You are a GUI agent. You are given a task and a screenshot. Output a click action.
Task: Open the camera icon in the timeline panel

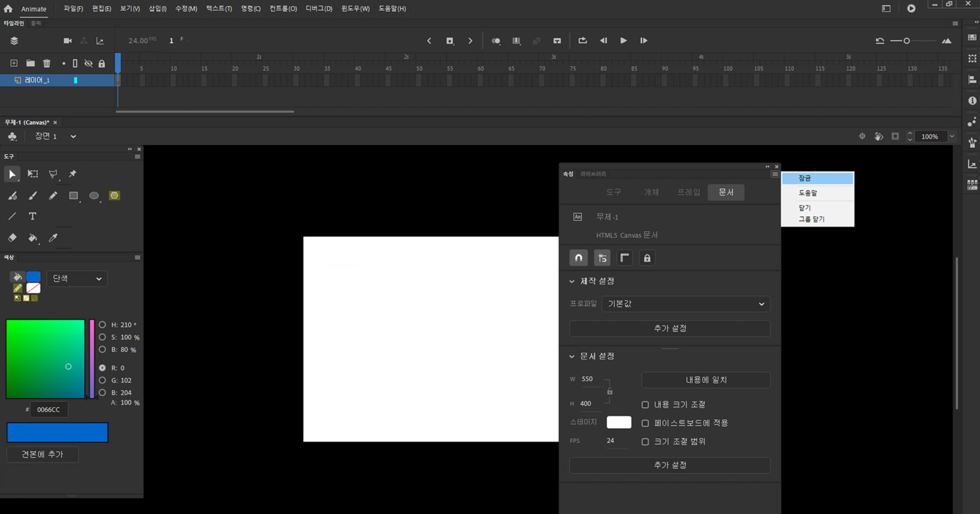coord(67,40)
